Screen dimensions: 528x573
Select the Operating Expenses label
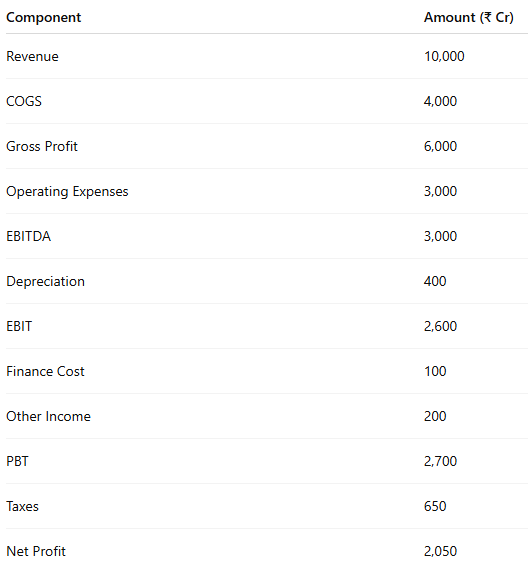(67, 191)
